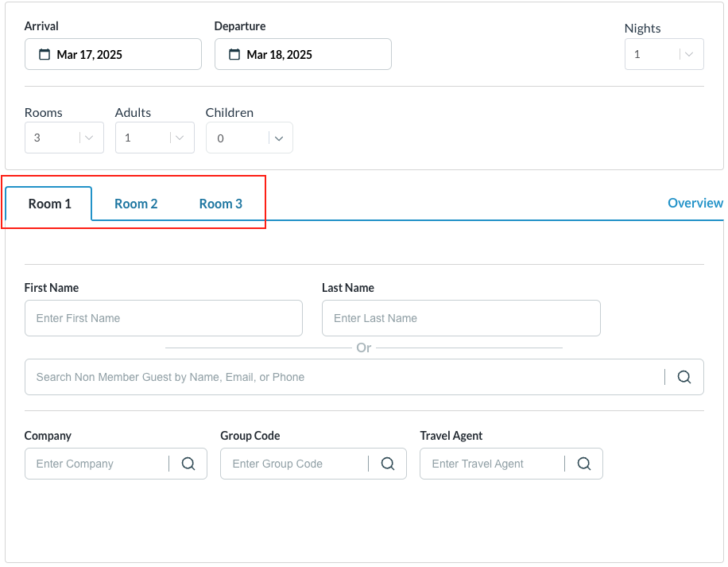Viewport: 728px width, 567px height.
Task: Click the Non Member Guest search magnifier icon
Action: coord(684,377)
